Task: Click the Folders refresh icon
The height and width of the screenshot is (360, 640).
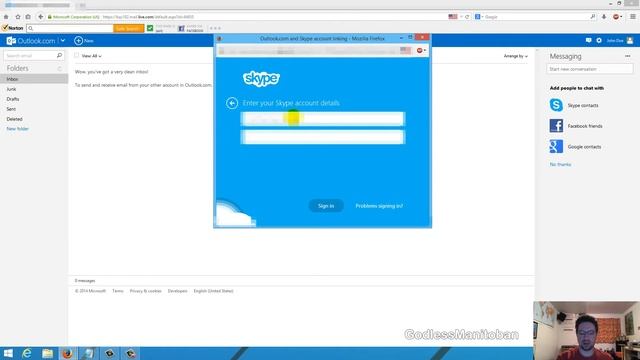Action: click(x=60, y=69)
